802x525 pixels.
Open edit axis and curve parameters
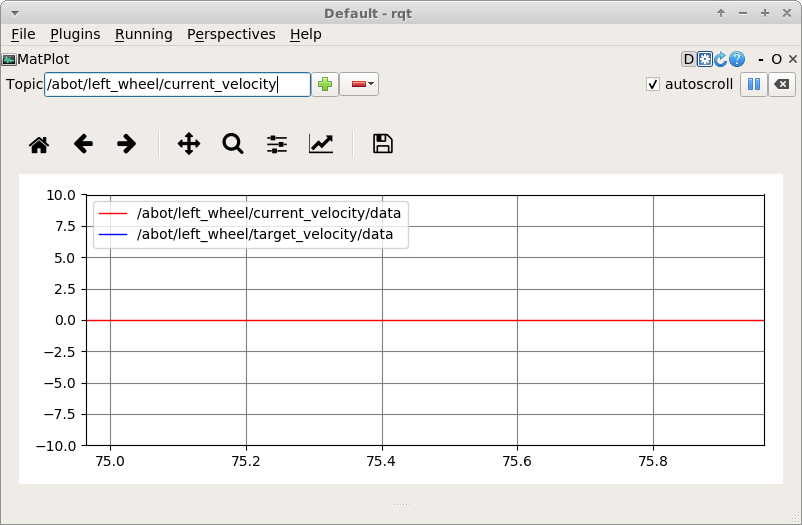coord(321,144)
